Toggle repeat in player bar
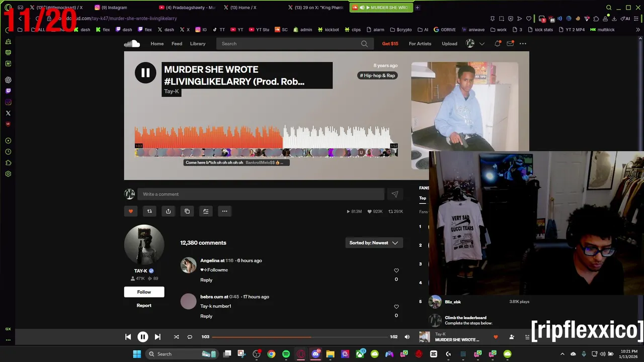This screenshot has height=362, width=644. click(190, 337)
